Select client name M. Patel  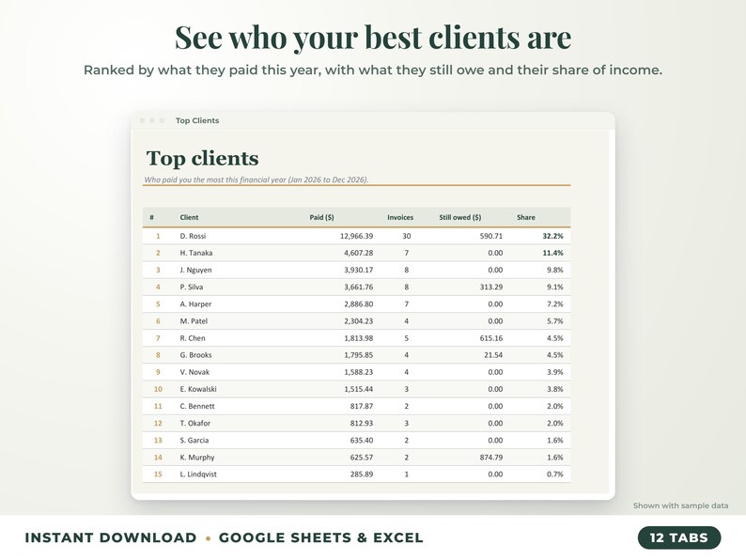(x=194, y=321)
